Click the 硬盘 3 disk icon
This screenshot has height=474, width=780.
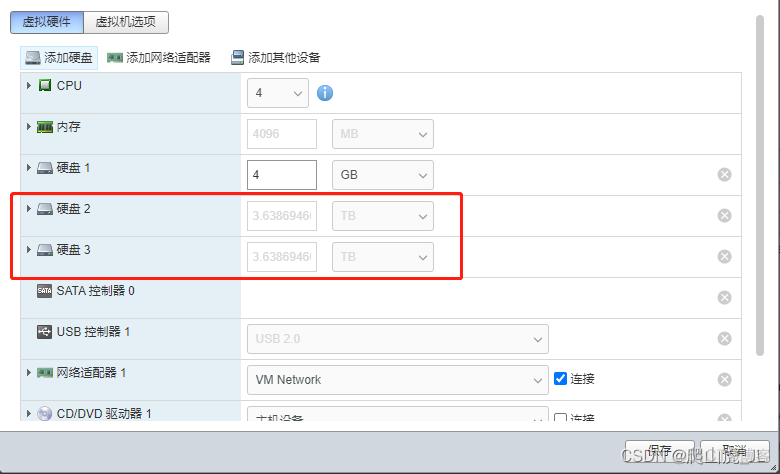pos(45,250)
